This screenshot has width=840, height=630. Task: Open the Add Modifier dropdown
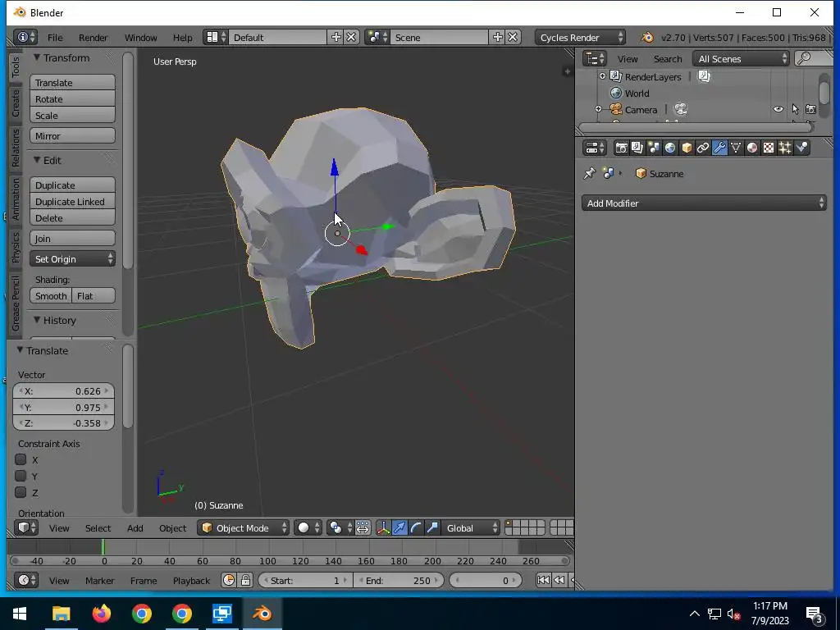[x=704, y=203]
